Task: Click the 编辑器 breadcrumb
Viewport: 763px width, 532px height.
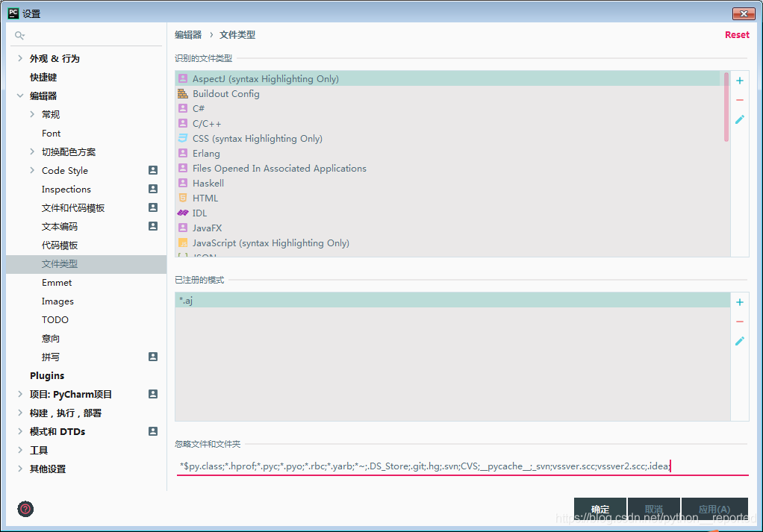Action: click(188, 35)
